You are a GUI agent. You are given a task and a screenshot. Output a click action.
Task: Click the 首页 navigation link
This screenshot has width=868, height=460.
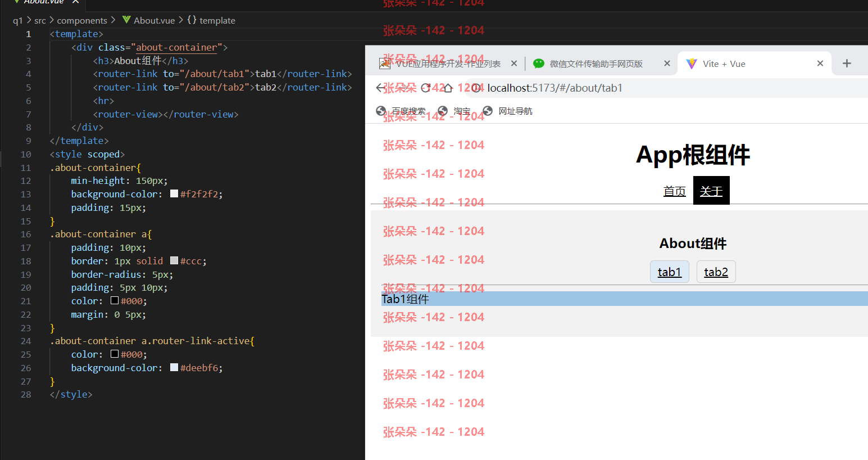click(x=674, y=191)
